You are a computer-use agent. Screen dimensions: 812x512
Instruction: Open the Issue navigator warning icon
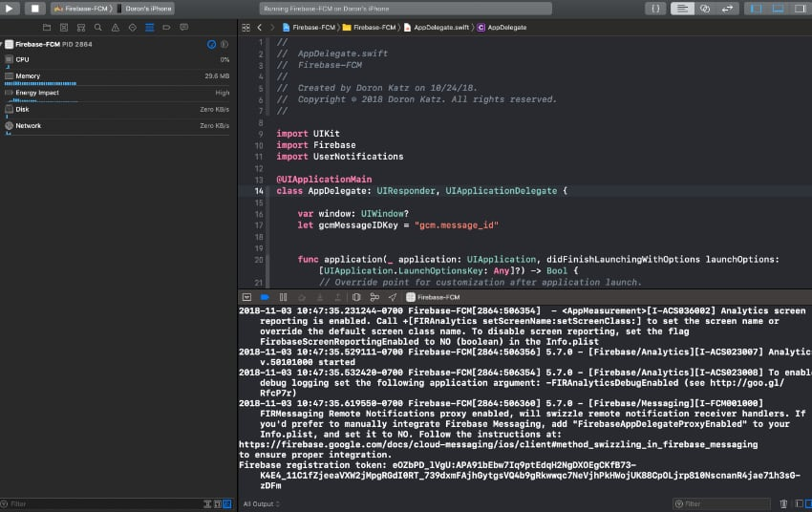pos(115,28)
